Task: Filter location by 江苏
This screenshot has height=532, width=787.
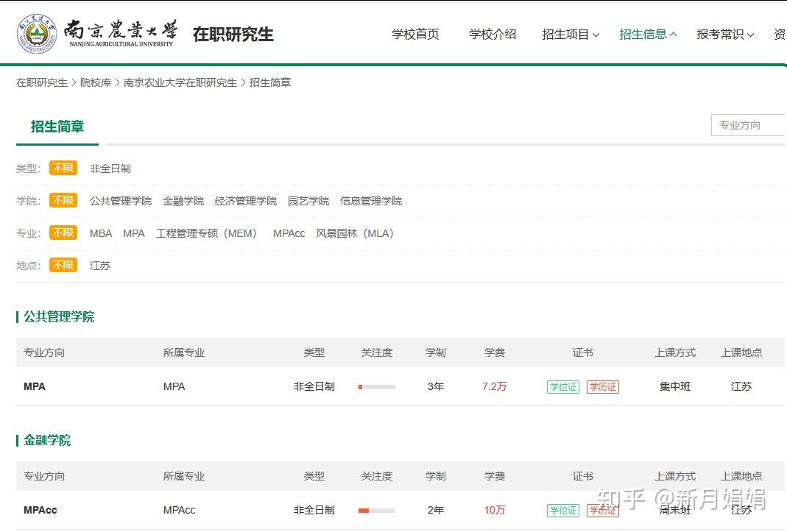Action: (x=100, y=266)
